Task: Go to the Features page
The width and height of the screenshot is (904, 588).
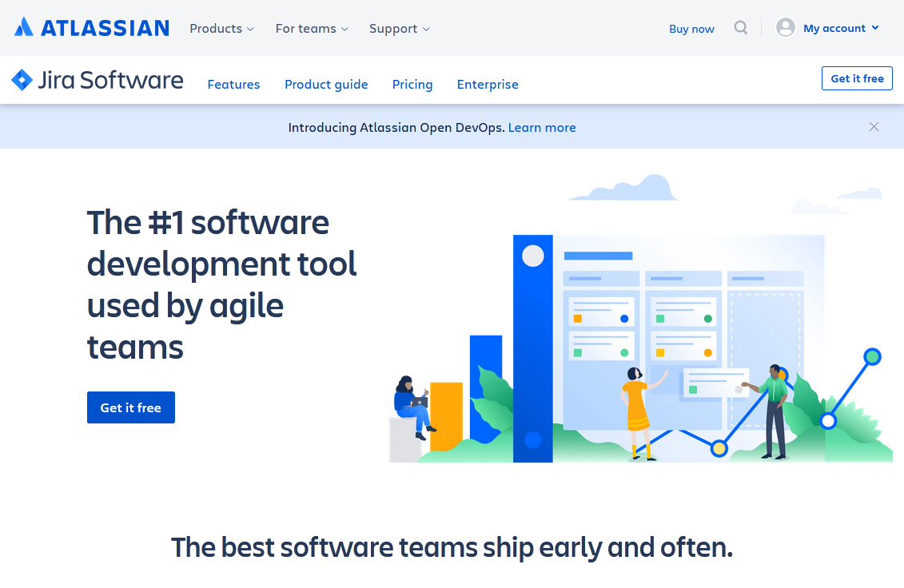Action: [x=233, y=84]
